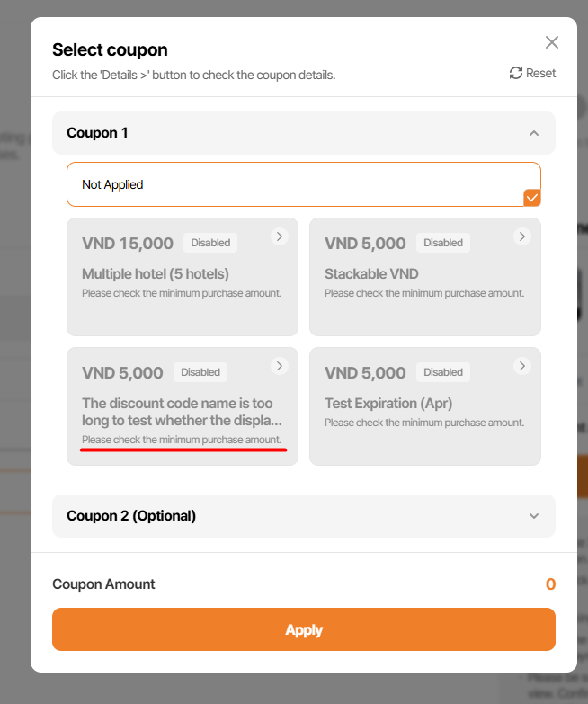Click the circular Reset arrows icon
This screenshot has height=704, width=588.
coord(515,73)
